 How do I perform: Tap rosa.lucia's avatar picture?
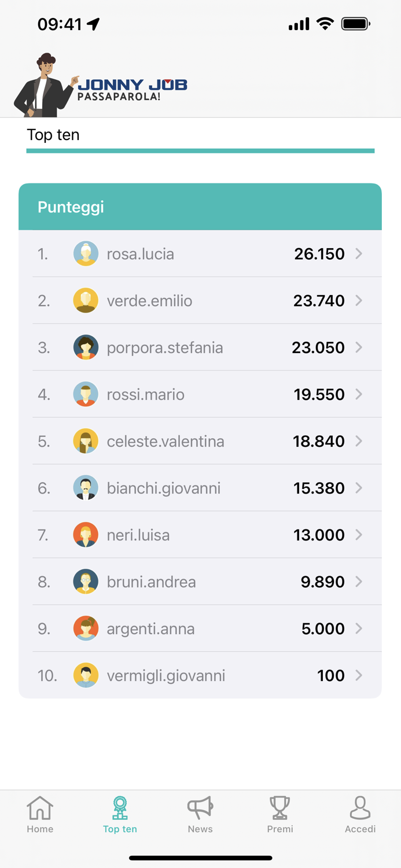[86, 253]
